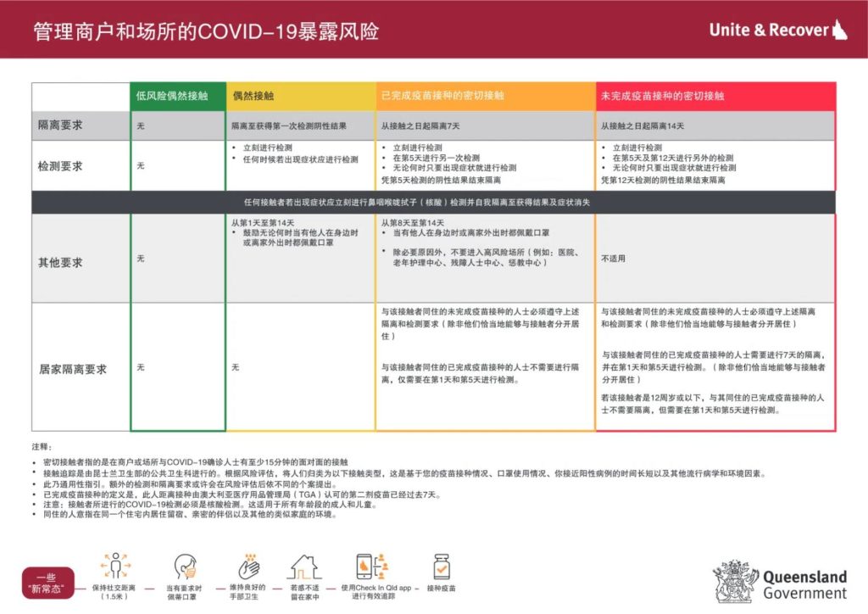Click the note starting '同住的人意指'
Viewport: 868px width, 614px height.
(191, 514)
